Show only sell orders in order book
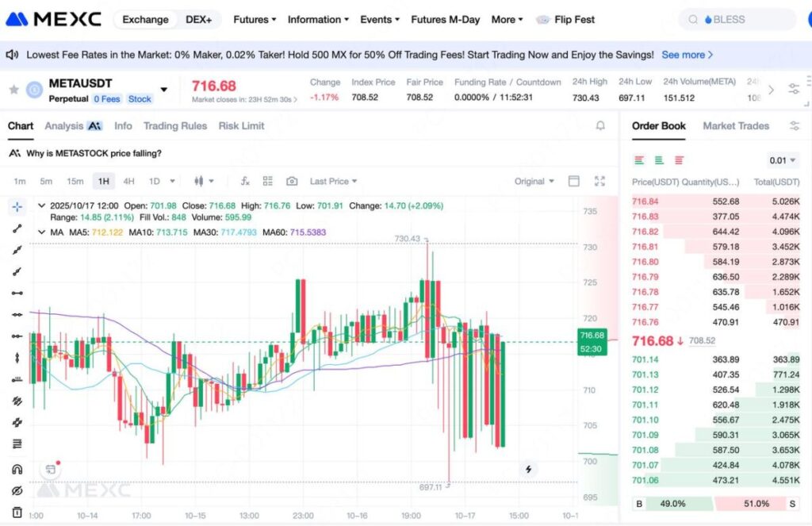The width and height of the screenshot is (812, 526). (x=679, y=160)
